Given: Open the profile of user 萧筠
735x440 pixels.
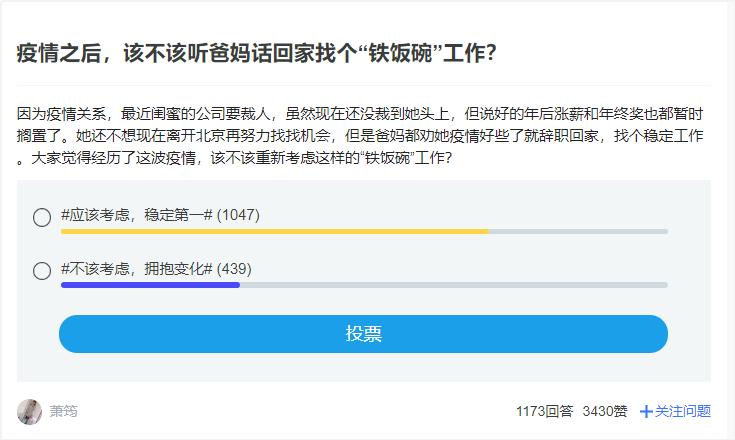Looking at the screenshot, I should click(64, 411).
